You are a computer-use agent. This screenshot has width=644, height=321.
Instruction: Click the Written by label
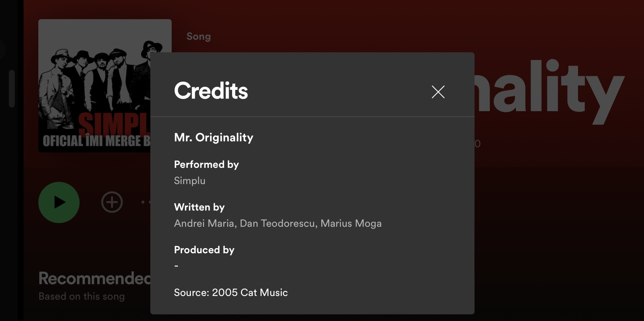point(199,207)
